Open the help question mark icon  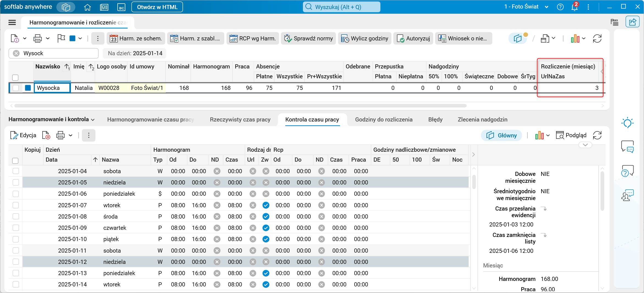(560, 7)
